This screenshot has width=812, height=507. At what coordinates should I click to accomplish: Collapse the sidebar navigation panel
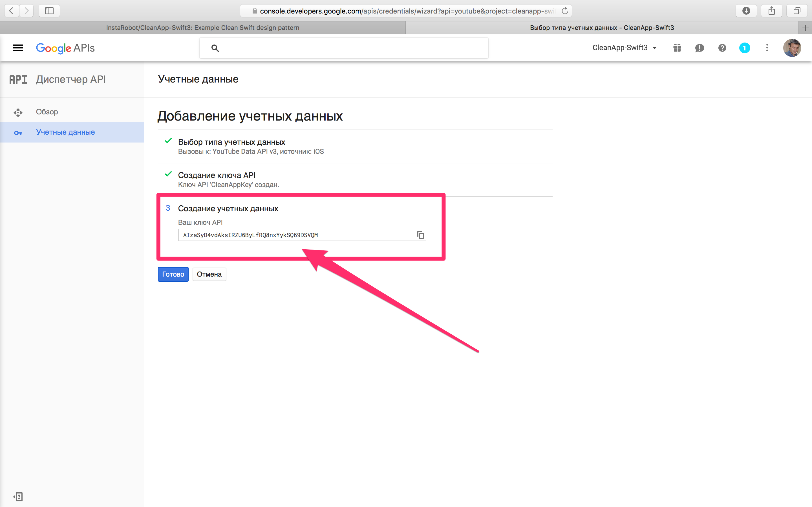coord(18,497)
